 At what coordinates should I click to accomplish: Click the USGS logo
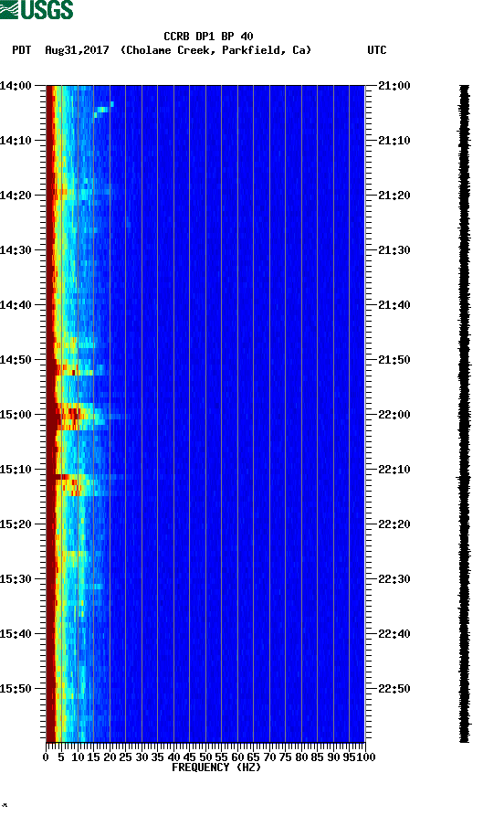coord(37,10)
